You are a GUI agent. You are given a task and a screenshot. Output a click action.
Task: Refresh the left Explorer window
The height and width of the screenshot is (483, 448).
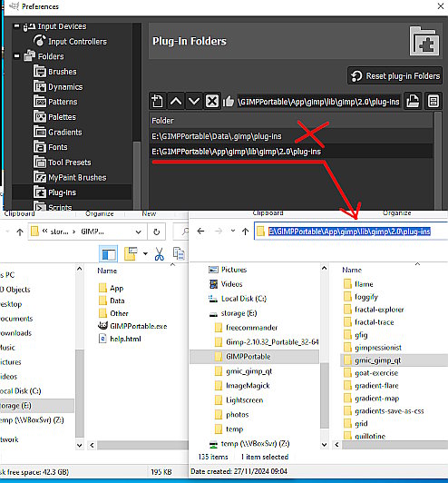tap(157, 232)
